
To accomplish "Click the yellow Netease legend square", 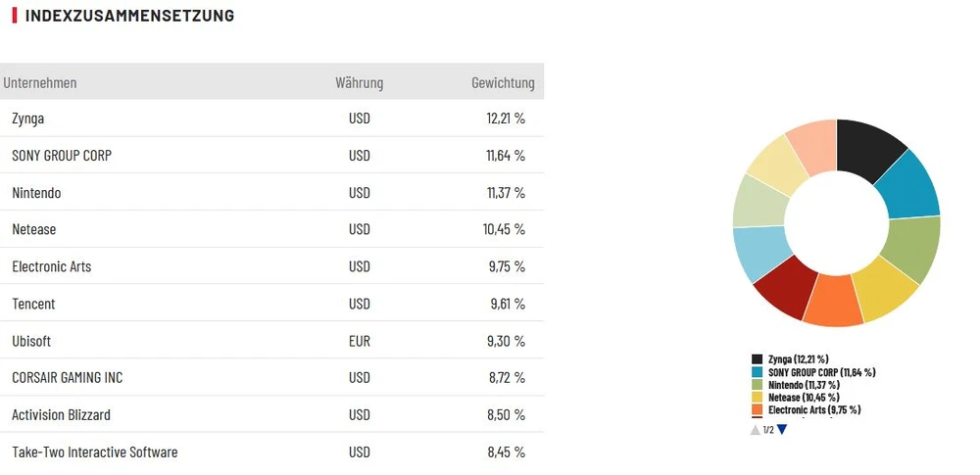I will point(758,398).
